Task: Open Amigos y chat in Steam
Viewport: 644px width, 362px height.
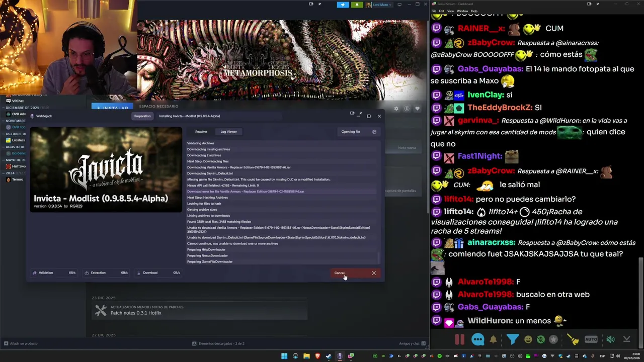Action: coord(412,343)
